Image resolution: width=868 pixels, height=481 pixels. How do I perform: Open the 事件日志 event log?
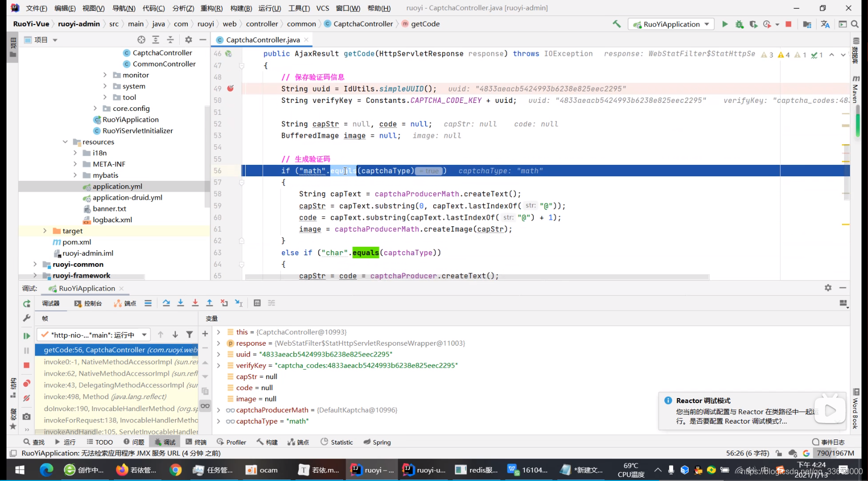(x=829, y=442)
